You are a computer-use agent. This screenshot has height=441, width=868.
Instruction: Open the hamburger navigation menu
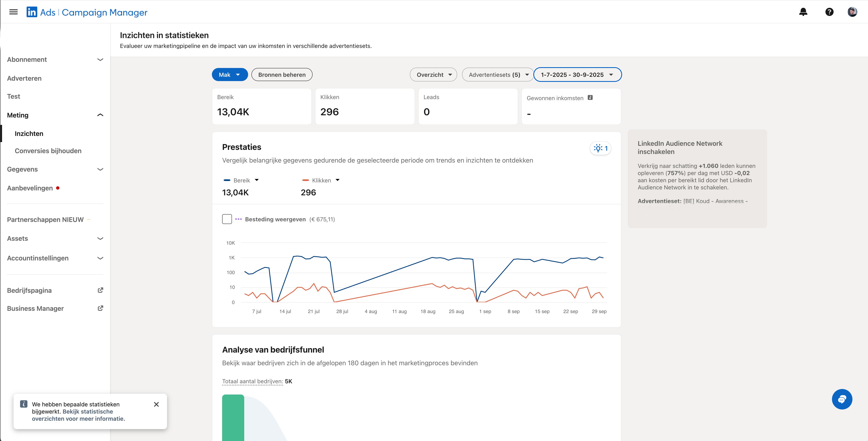[14, 12]
